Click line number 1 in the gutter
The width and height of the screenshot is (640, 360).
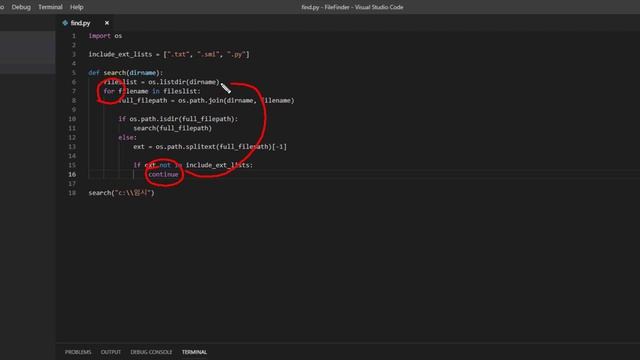point(74,36)
